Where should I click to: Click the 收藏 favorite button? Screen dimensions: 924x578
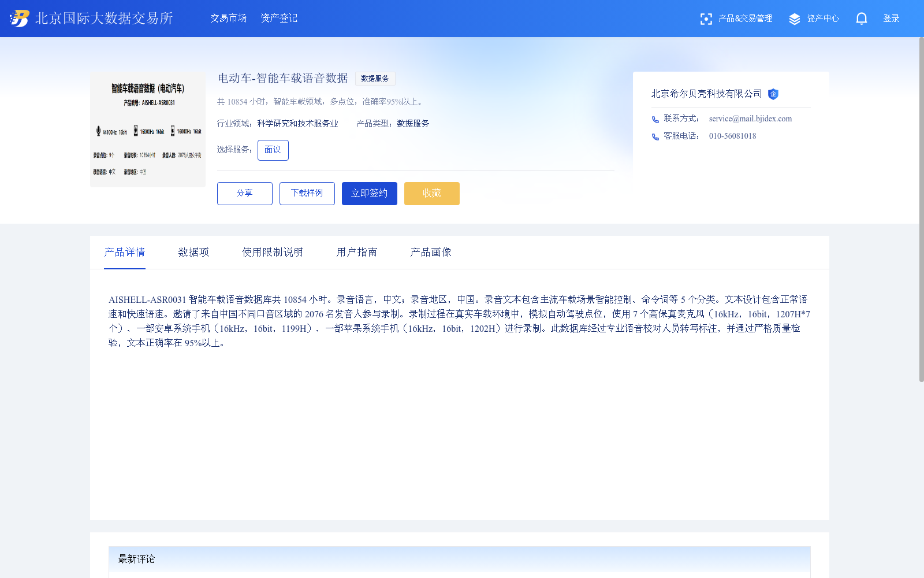point(432,194)
